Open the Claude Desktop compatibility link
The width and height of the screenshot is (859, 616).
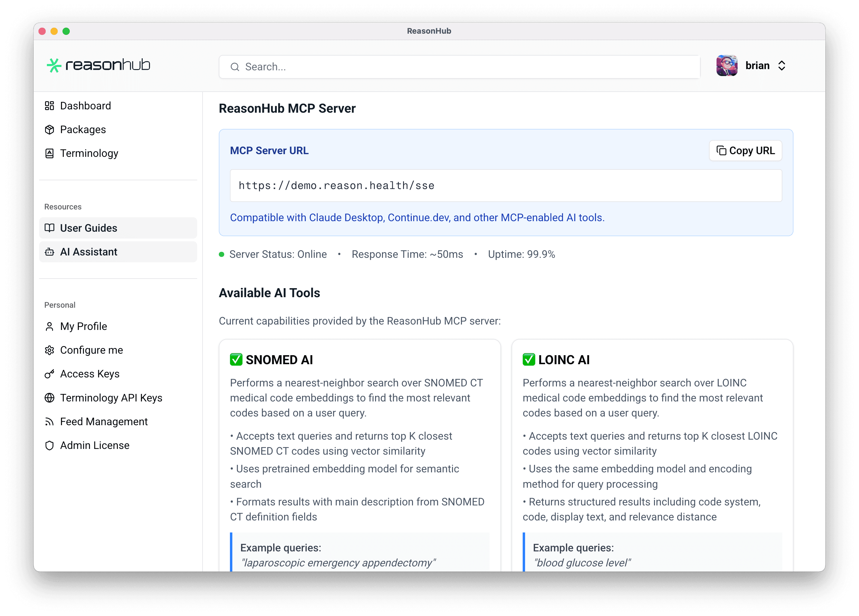pos(347,218)
